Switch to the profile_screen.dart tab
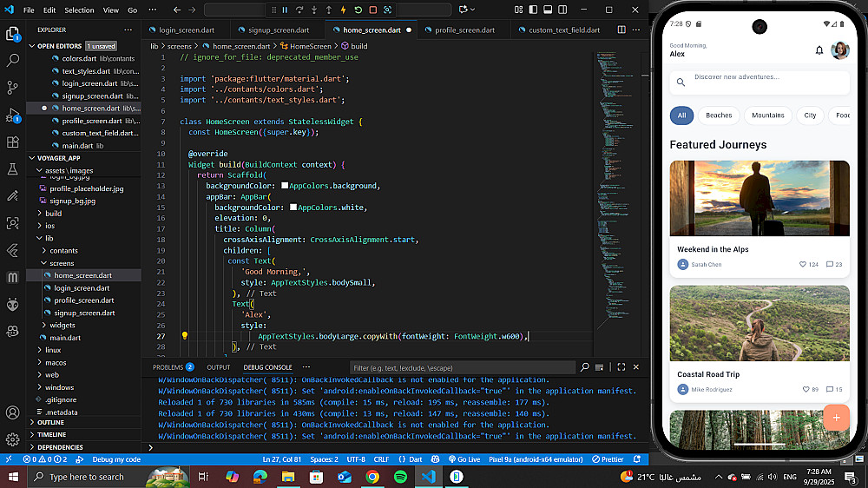This screenshot has height=488, width=868. (465, 30)
